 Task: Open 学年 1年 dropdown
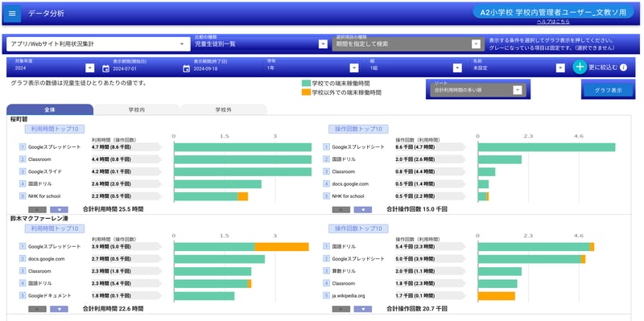(x=312, y=68)
